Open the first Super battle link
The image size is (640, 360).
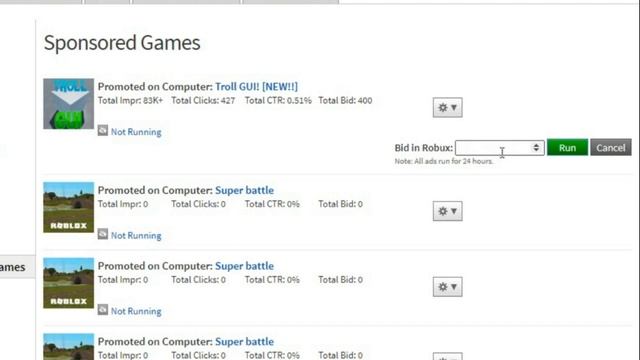(244, 190)
